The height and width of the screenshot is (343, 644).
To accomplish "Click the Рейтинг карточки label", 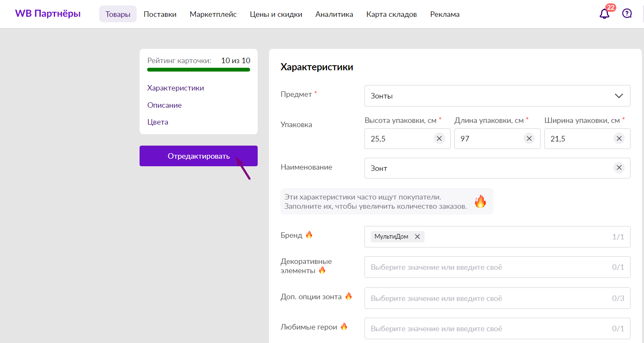I will pos(179,61).
